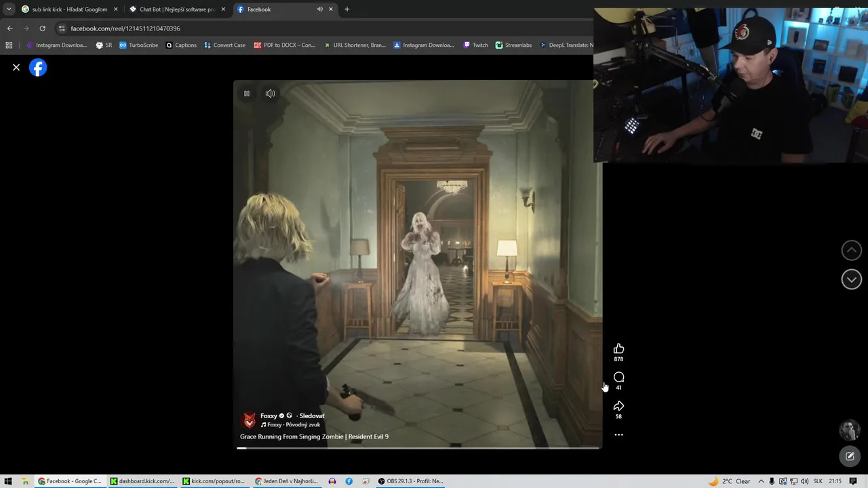
Task: Open Facebook home via logo icon
Action: click(x=38, y=67)
